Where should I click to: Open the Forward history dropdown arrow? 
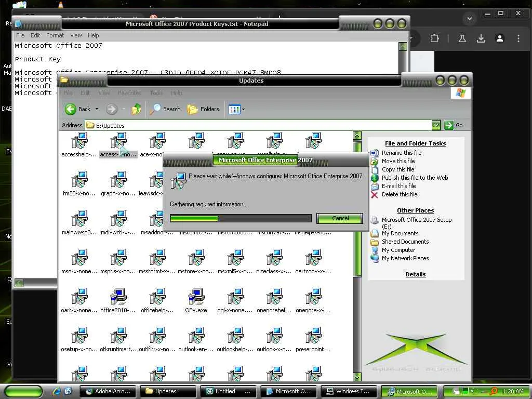[x=124, y=109]
